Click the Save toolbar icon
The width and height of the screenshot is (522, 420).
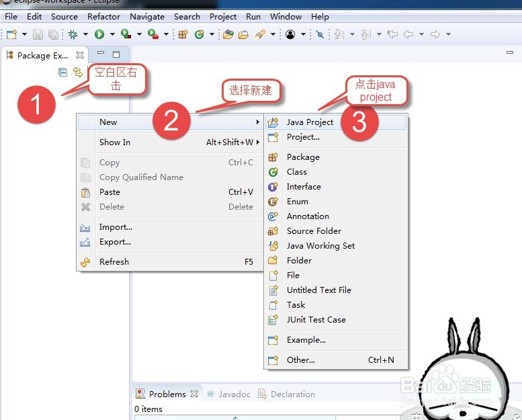click(x=38, y=34)
